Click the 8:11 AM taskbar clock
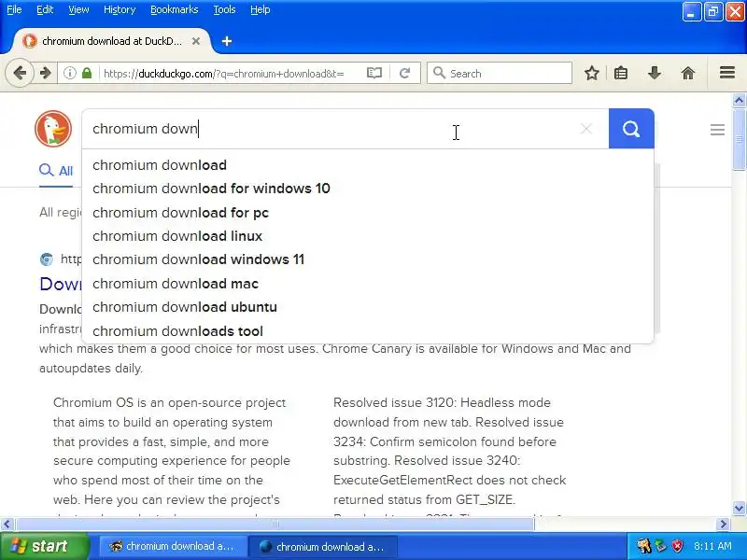 [712, 546]
